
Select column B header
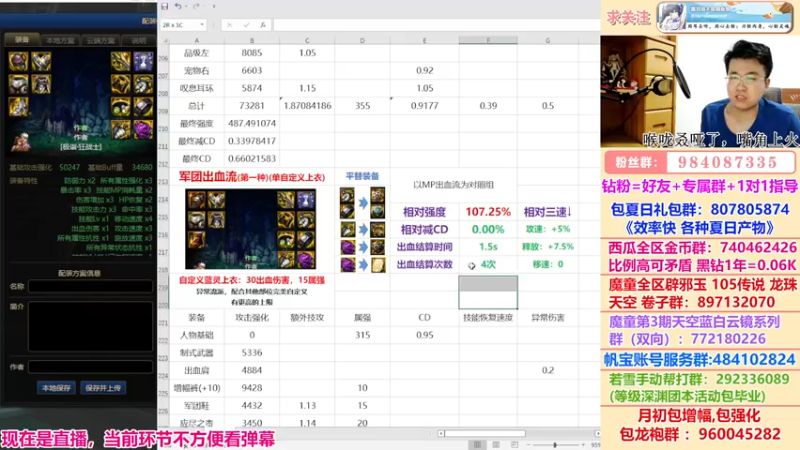[x=252, y=40]
